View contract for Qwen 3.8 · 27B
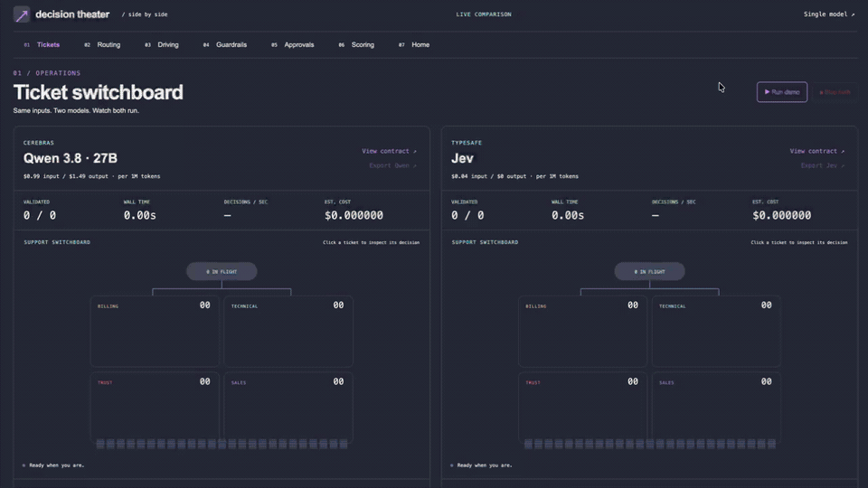 click(x=389, y=151)
